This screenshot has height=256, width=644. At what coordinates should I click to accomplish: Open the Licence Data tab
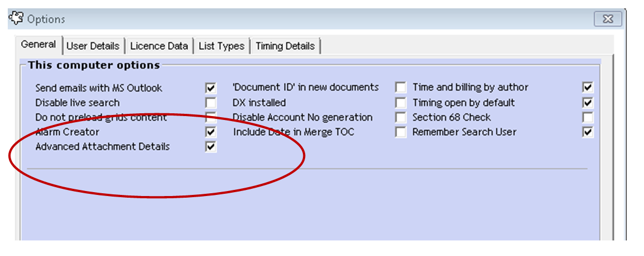pos(159,46)
